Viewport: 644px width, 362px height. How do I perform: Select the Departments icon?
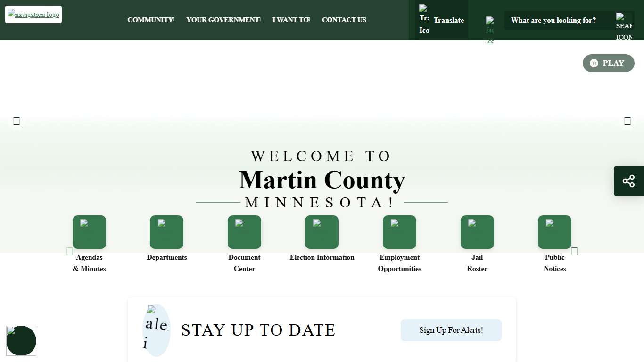(x=166, y=232)
